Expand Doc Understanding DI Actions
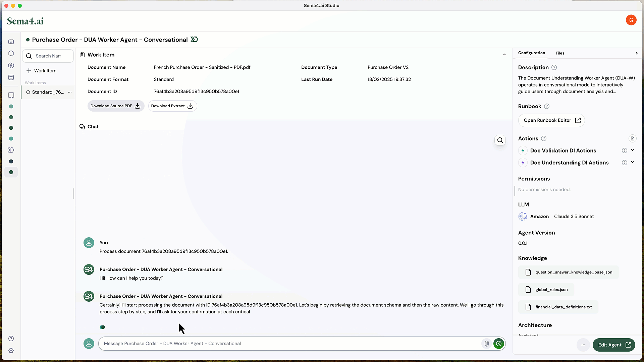Screen dimensions: 644x362 click(x=633, y=163)
